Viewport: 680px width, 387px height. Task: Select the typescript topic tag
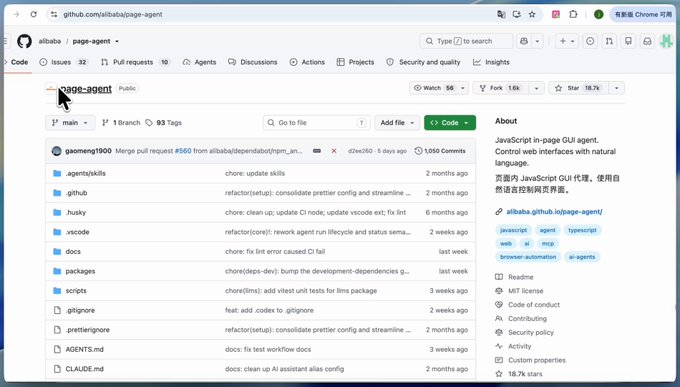(582, 230)
